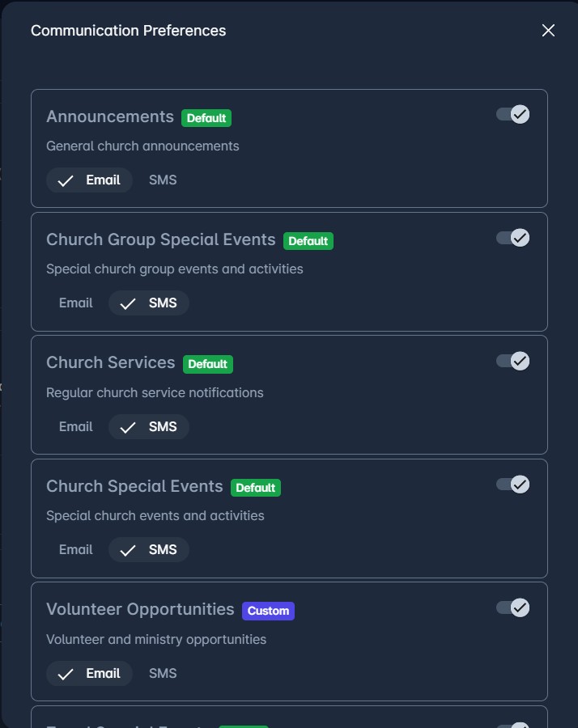Click SMS chip under Church Services
The height and width of the screenshot is (728, 578).
149,427
